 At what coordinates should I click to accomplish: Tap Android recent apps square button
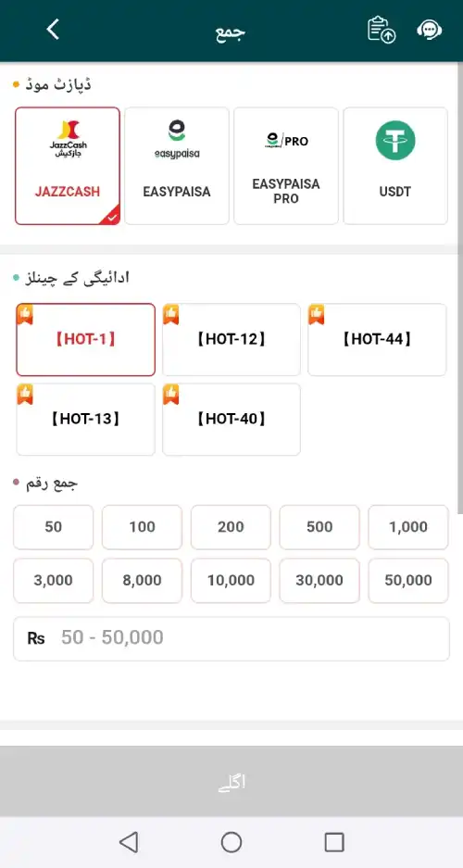334,842
